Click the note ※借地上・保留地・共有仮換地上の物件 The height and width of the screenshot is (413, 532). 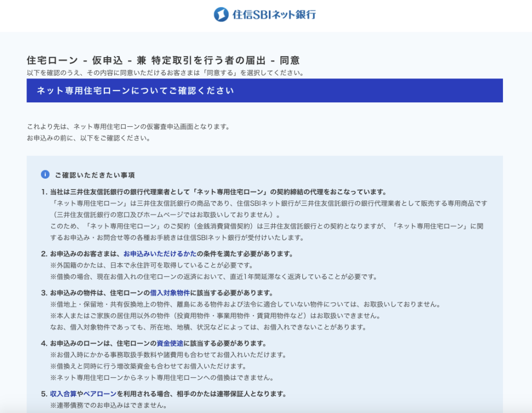pyautogui.click(x=245, y=304)
